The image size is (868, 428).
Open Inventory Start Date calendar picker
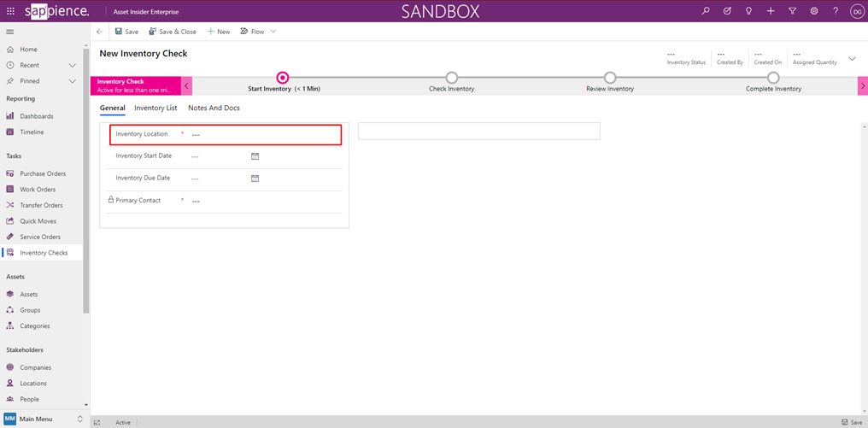[x=255, y=156]
